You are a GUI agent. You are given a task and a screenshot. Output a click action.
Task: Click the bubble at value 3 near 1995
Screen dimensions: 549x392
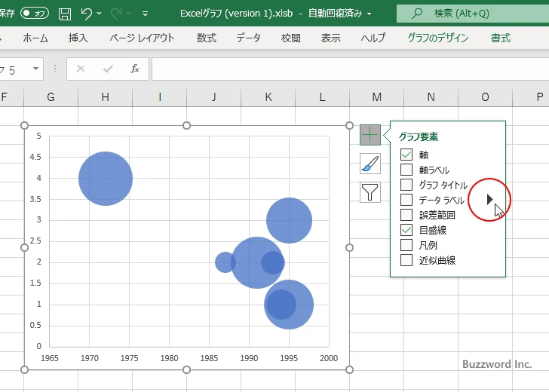pyautogui.click(x=290, y=220)
